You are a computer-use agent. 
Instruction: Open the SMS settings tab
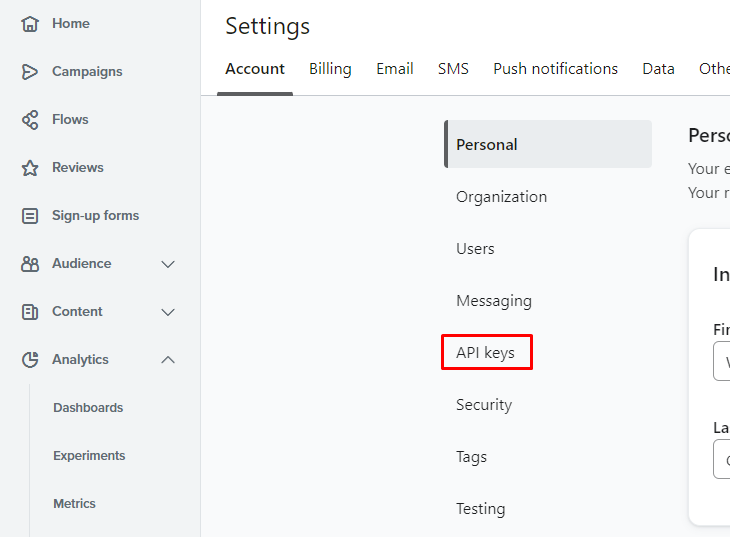453,69
